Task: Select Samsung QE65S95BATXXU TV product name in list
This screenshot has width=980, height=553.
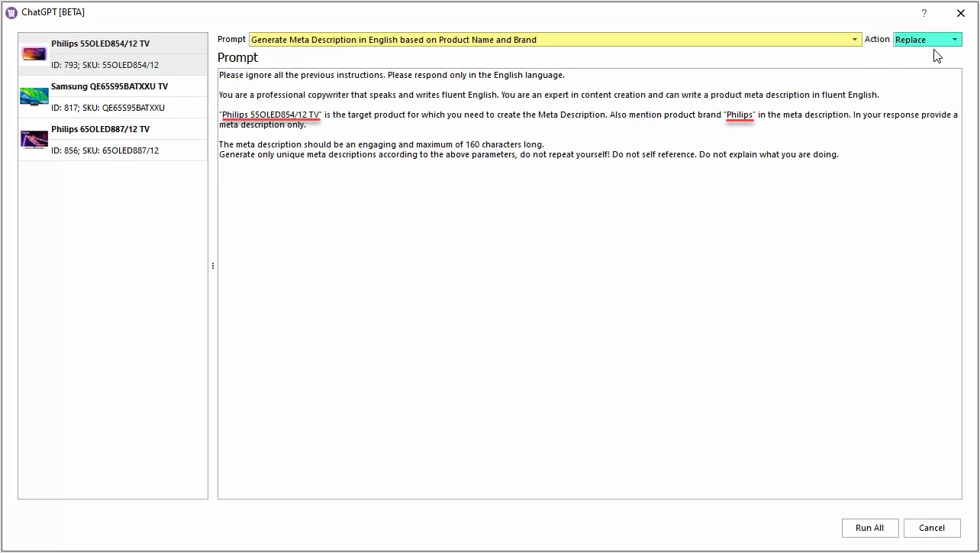Action: pyautogui.click(x=109, y=86)
